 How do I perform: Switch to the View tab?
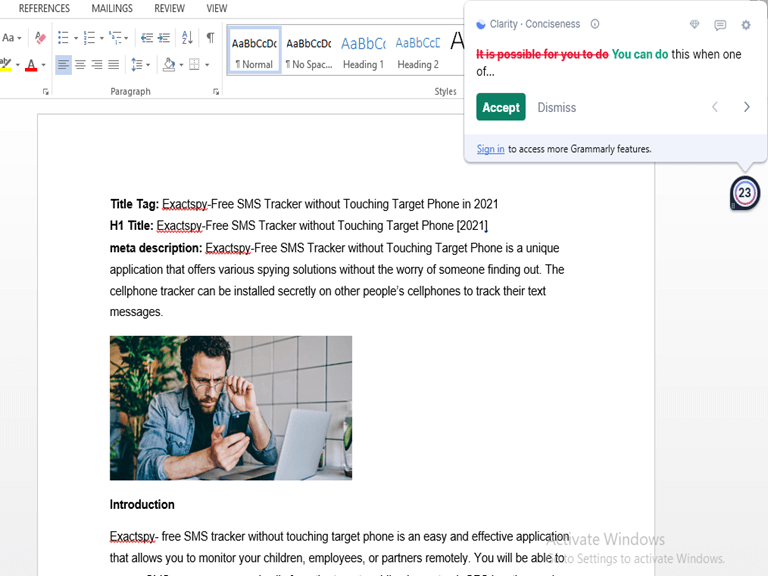pyautogui.click(x=216, y=8)
